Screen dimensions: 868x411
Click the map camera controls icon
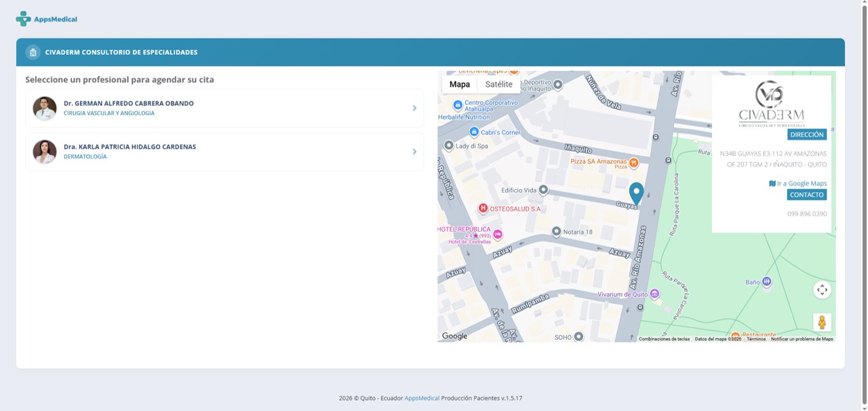tap(822, 290)
